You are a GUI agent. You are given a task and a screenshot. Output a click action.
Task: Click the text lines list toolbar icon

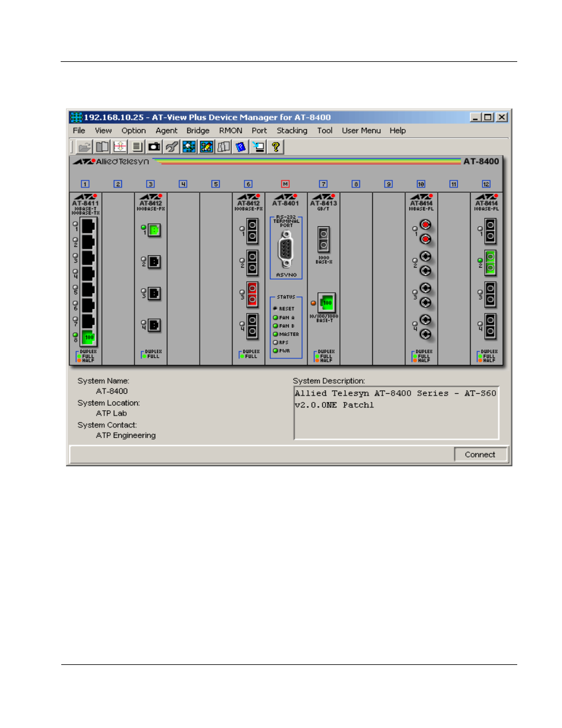point(137,147)
